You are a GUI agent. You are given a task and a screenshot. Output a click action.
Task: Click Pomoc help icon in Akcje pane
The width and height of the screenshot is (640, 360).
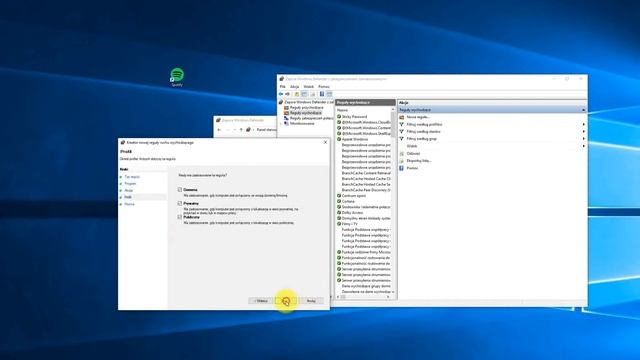pyautogui.click(x=402, y=168)
